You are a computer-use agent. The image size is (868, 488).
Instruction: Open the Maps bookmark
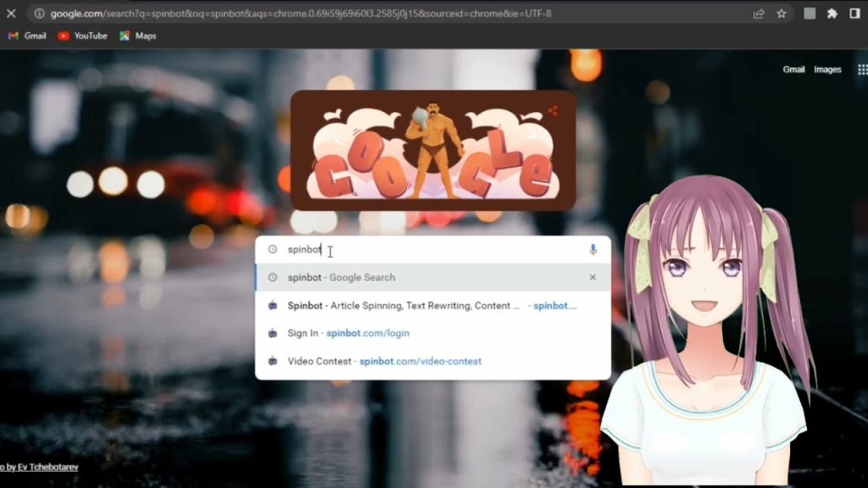(138, 36)
